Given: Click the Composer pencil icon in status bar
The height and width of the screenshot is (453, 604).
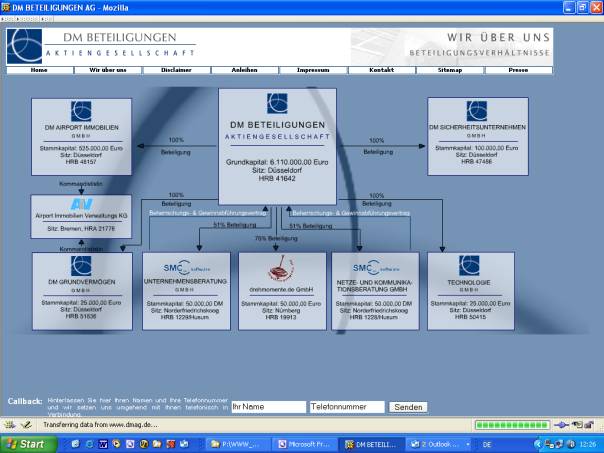Looking at the screenshot, I should [26, 425].
